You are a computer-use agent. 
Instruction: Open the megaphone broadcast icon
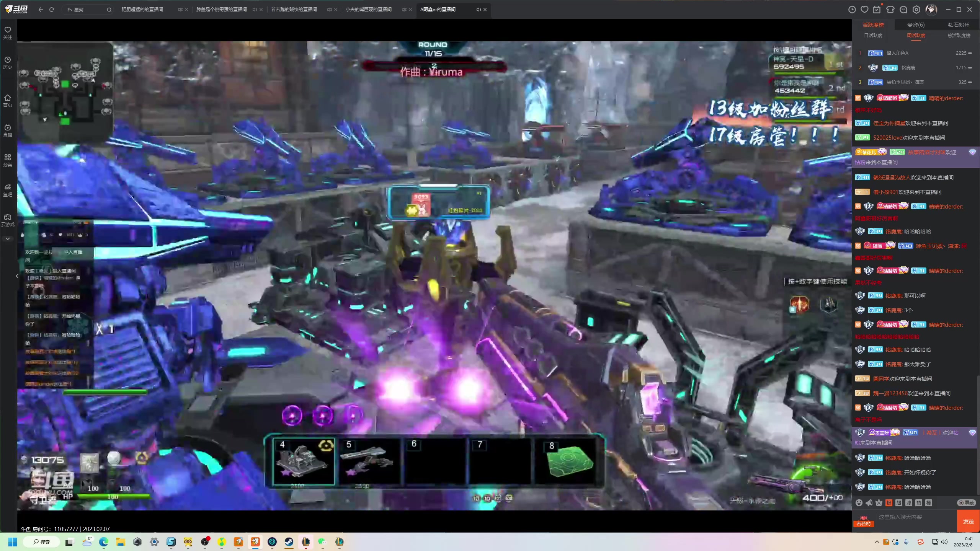869,503
